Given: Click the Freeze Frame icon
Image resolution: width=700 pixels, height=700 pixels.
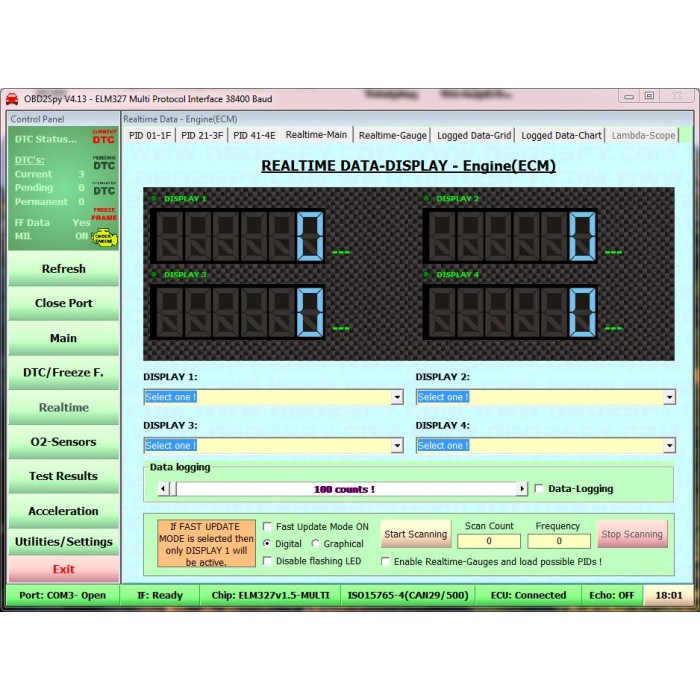Looking at the screenshot, I should [x=104, y=214].
